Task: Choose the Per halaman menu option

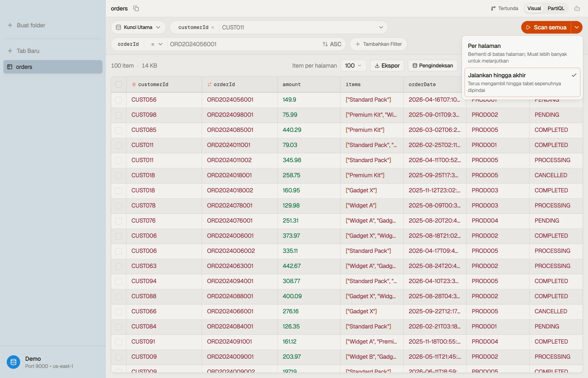Action: click(x=522, y=53)
